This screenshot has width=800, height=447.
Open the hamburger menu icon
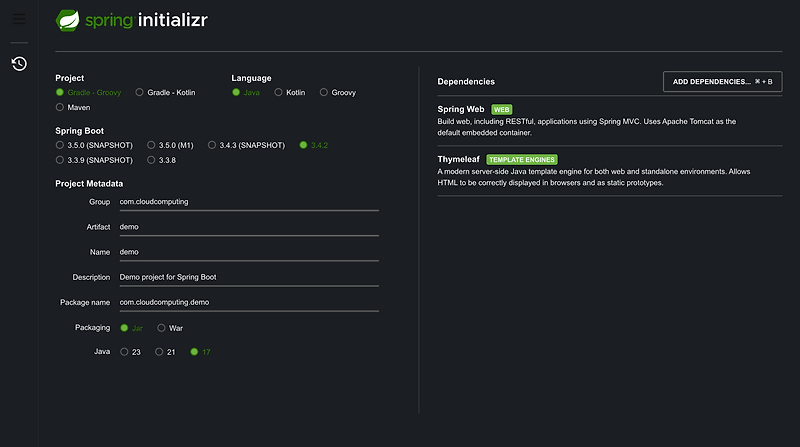click(19, 19)
